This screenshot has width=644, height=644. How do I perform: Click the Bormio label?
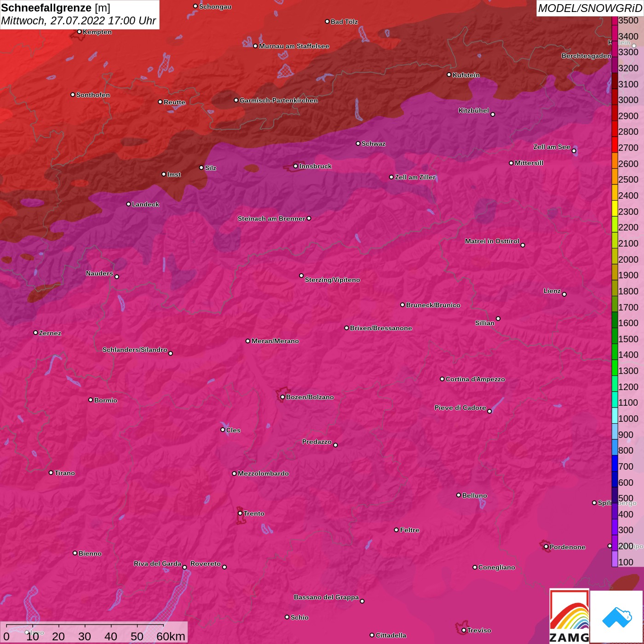point(106,400)
